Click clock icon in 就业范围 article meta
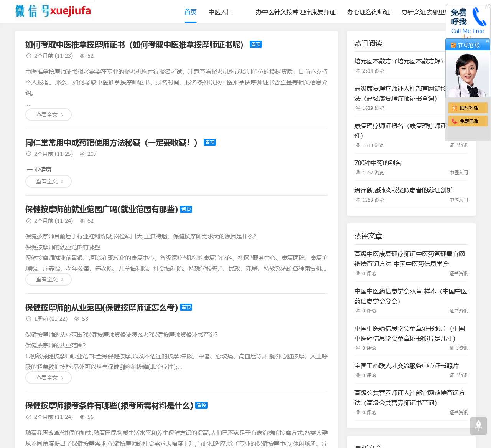 click(29, 221)
